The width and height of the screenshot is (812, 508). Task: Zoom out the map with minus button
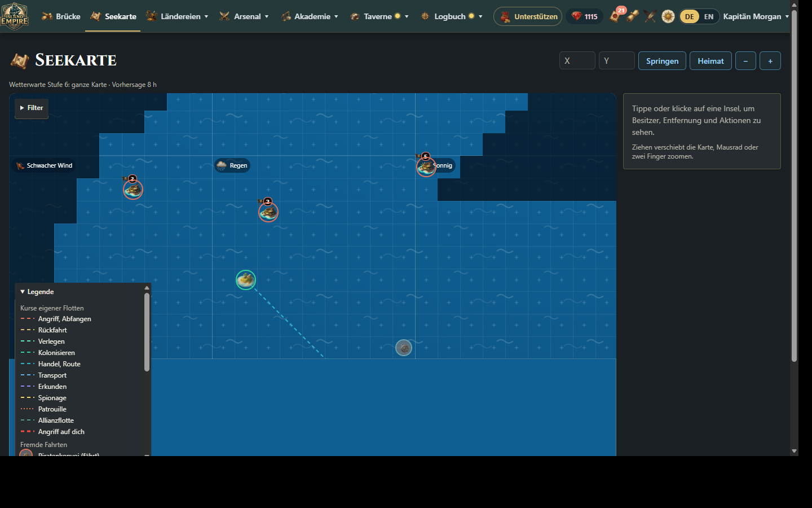pyautogui.click(x=745, y=61)
